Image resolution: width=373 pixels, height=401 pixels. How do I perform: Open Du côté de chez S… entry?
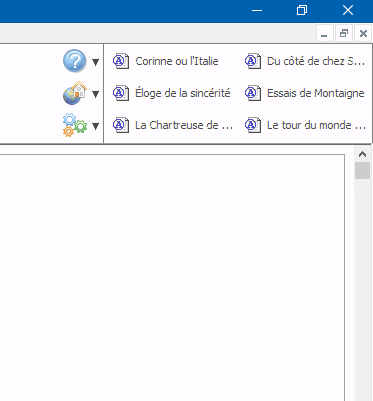pos(316,61)
